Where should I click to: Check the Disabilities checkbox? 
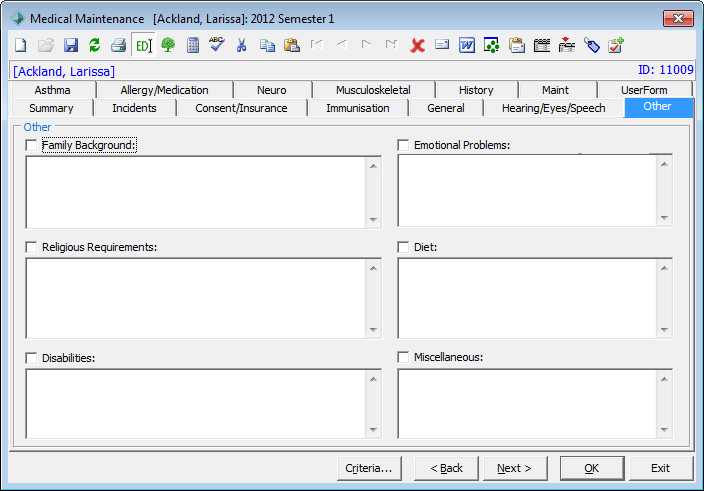coord(31,358)
